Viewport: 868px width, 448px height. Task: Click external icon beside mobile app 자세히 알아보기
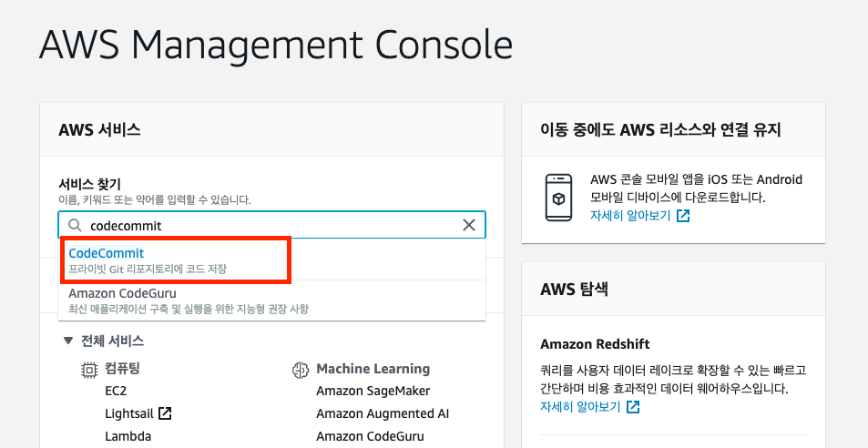point(684,216)
